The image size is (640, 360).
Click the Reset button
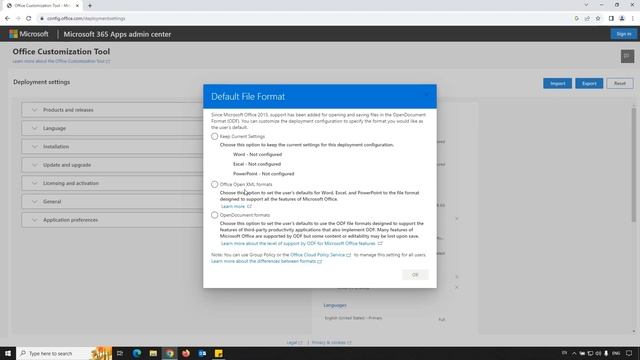pyautogui.click(x=620, y=83)
